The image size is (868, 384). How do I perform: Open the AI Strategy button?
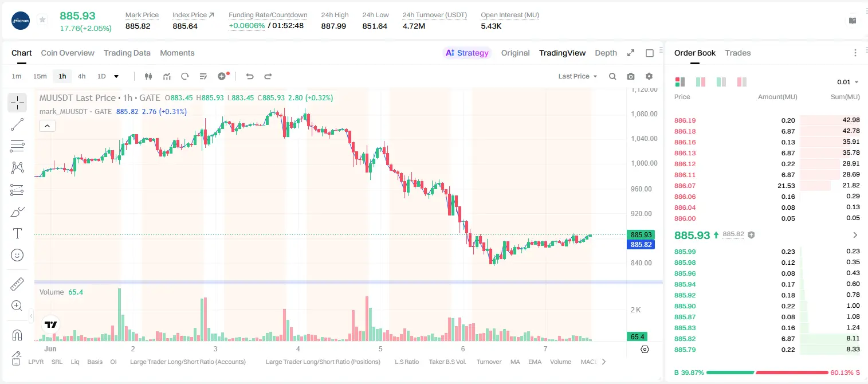[x=467, y=53]
